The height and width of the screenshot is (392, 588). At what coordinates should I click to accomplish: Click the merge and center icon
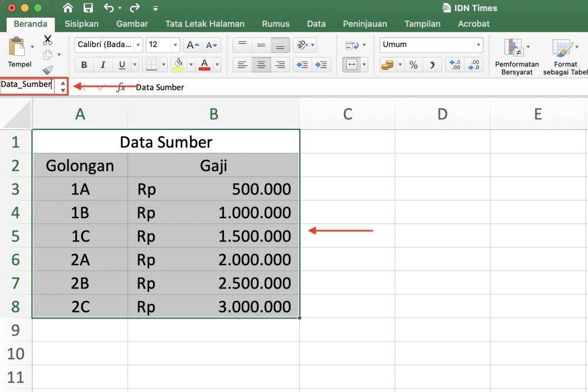(352, 65)
